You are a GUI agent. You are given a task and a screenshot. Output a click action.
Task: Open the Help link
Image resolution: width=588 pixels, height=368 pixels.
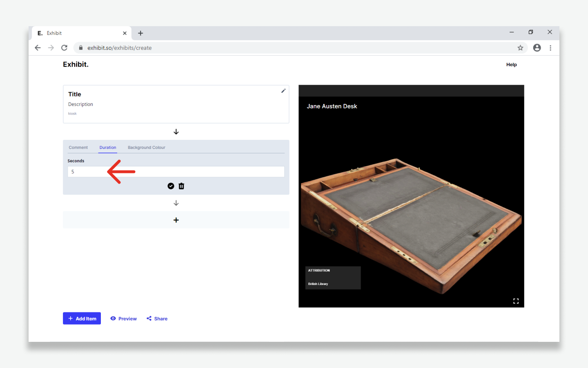click(x=511, y=65)
